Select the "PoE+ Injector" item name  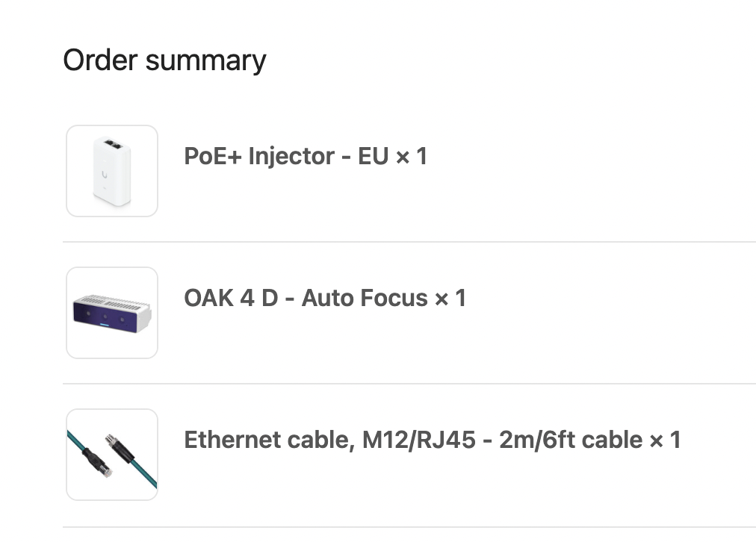click(258, 156)
